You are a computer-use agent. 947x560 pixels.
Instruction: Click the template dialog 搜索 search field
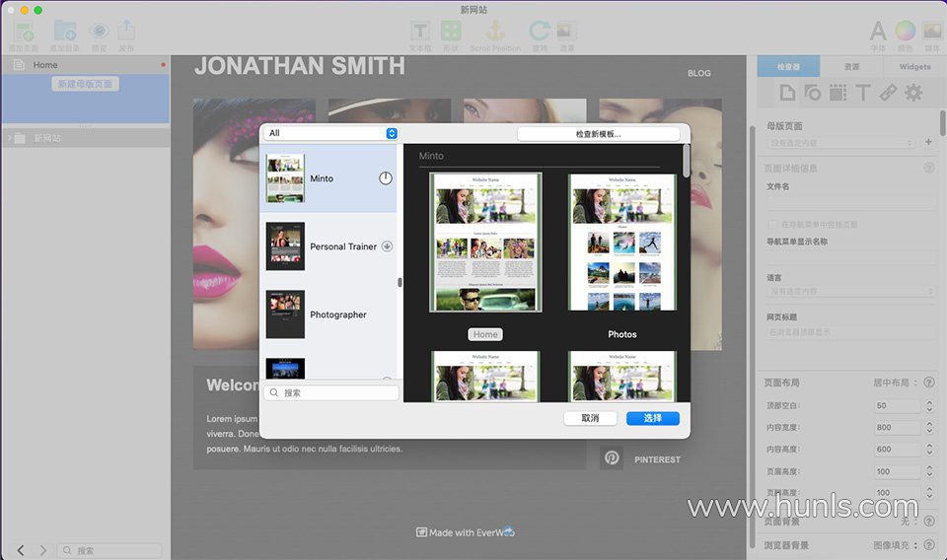pyautogui.click(x=331, y=392)
